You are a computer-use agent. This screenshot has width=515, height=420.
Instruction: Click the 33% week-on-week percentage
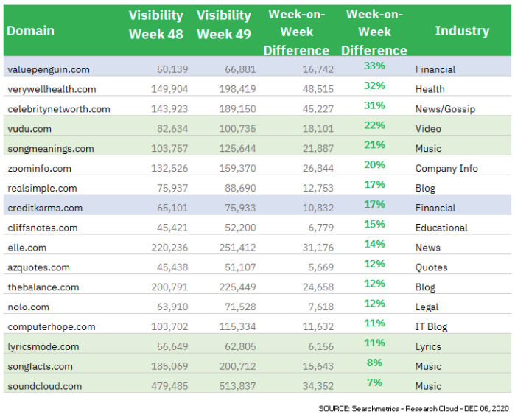click(374, 66)
